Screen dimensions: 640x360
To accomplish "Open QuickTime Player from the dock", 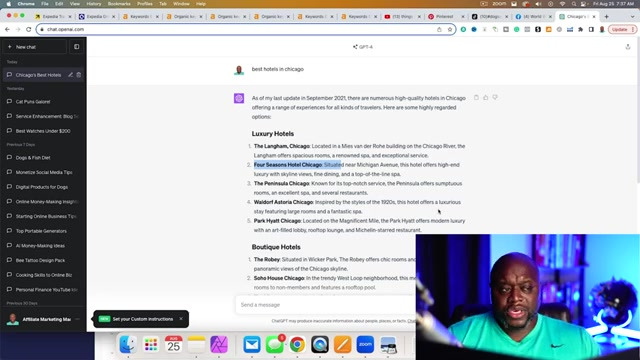I will [320, 344].
